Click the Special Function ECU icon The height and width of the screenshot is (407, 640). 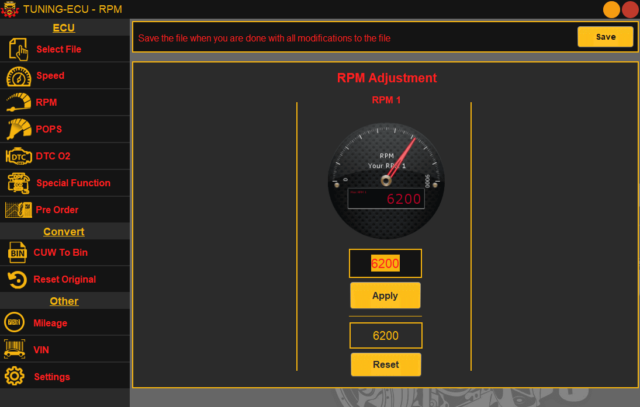coord(18,183)
